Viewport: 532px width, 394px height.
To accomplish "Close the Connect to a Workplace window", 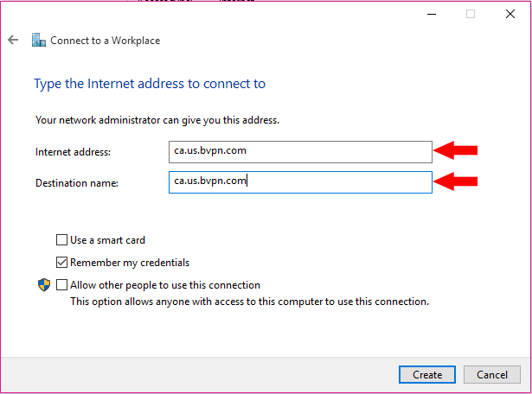I will click(510, 14).
